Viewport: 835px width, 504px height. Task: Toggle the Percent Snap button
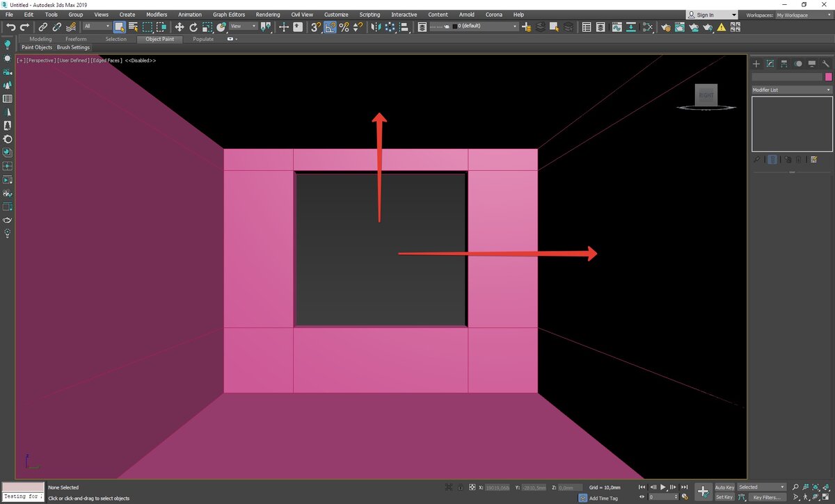(x=344, y=27)
